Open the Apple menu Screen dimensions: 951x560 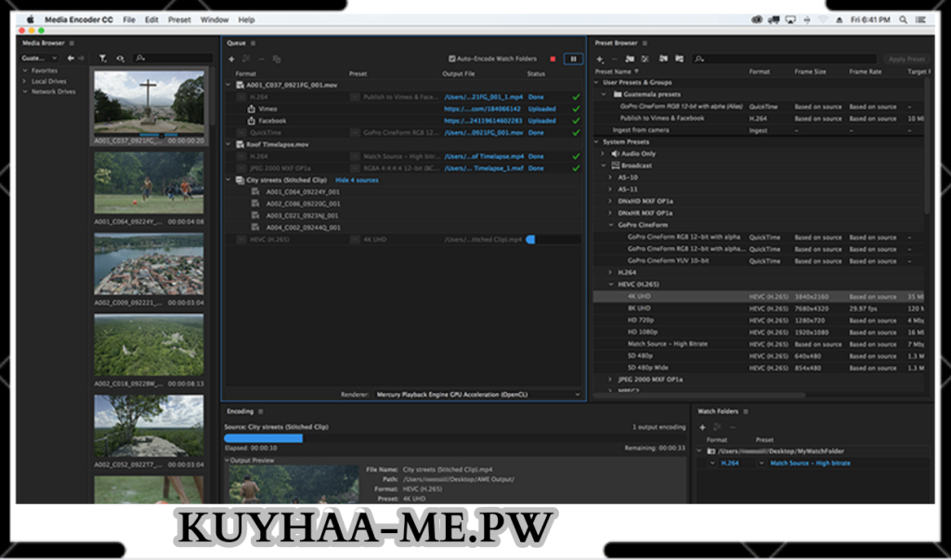point(31,20)
